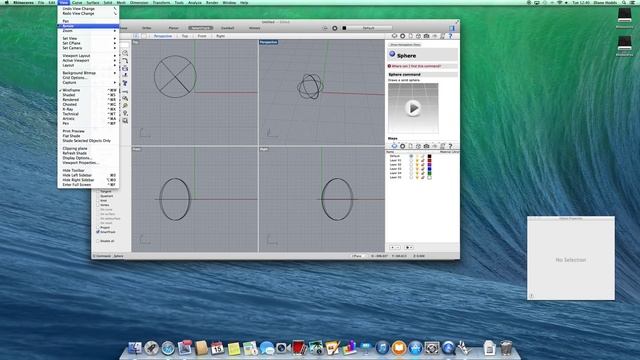
Task: Expand the Capture submenu
Action: (88, 82)
